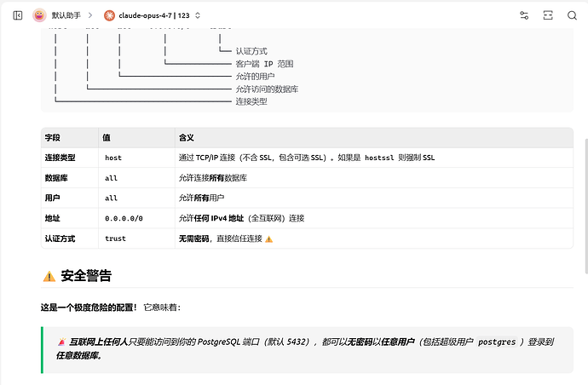Open the settings sliders icon
The width and height of the screenshot is (588, 385).
click(524, 15)
